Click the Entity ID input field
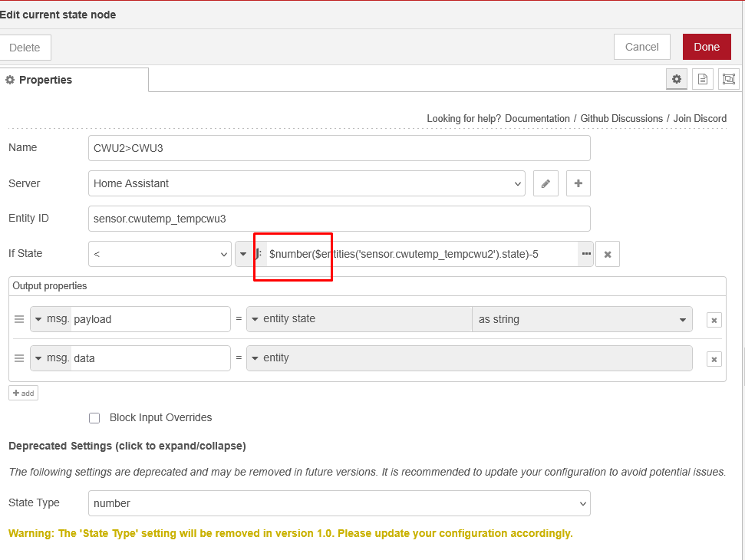Screen dimensions: 745x560 339,219
